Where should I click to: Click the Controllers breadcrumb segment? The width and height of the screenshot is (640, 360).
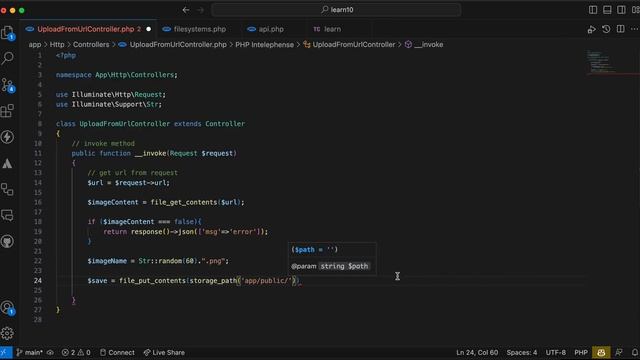click(91, 44)
